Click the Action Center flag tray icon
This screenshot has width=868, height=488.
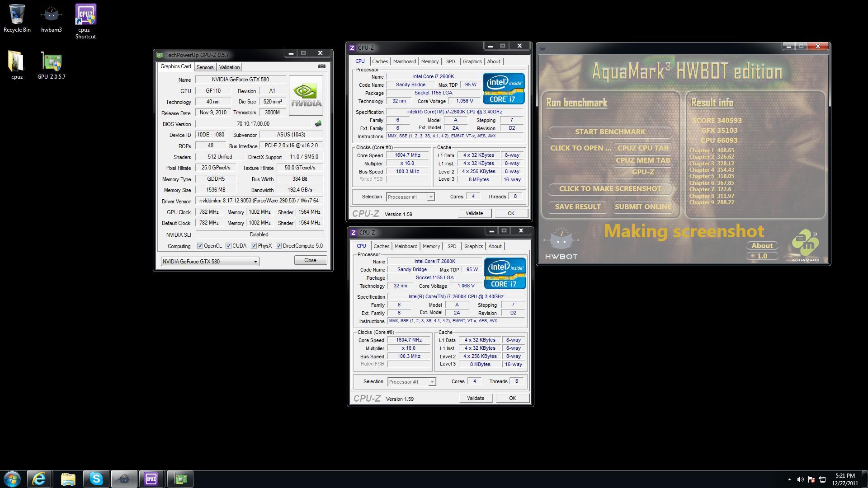point(811,479)
